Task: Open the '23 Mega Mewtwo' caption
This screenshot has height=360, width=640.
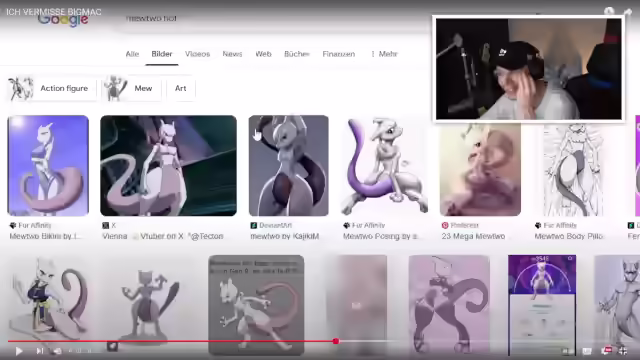Action: (x=473, y=236)
